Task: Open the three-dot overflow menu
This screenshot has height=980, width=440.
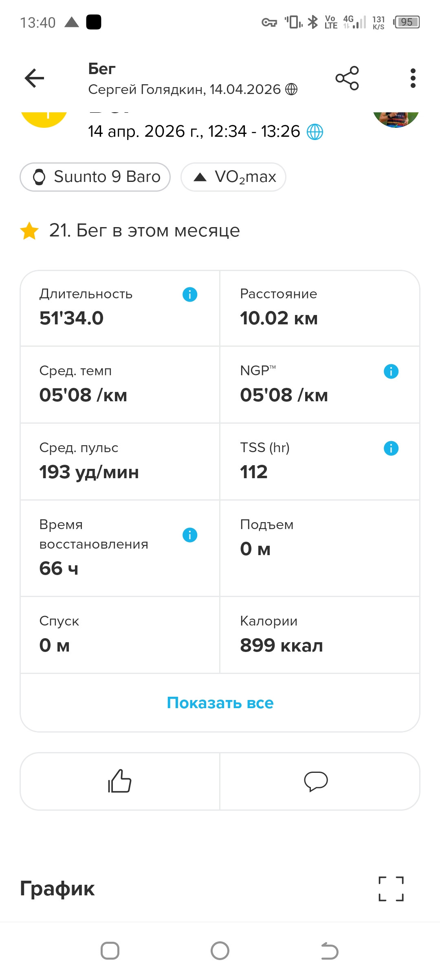Action: tap(413, 78)
